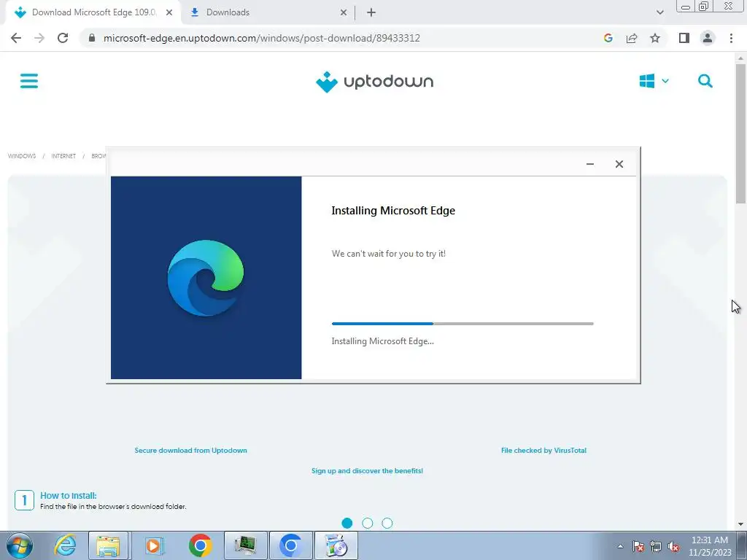Screen dimensions: 747x560
Task: Toggle the Chrome side panel
Action: (x=684, y=38)
